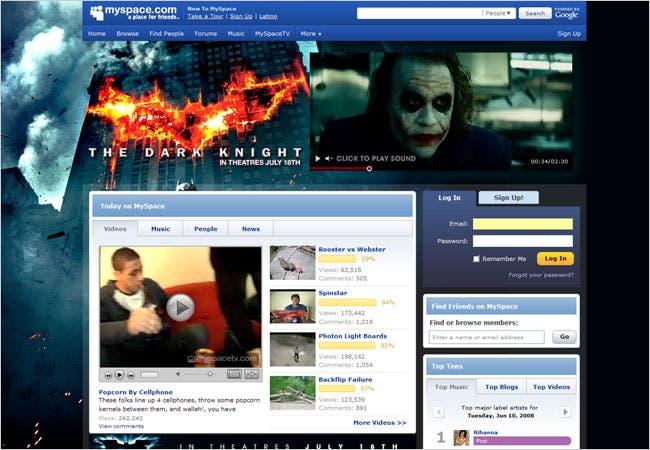This screenshot has height=450, width=650.
Task: Open the People search scope dropdown
Action: pos(498,13)
